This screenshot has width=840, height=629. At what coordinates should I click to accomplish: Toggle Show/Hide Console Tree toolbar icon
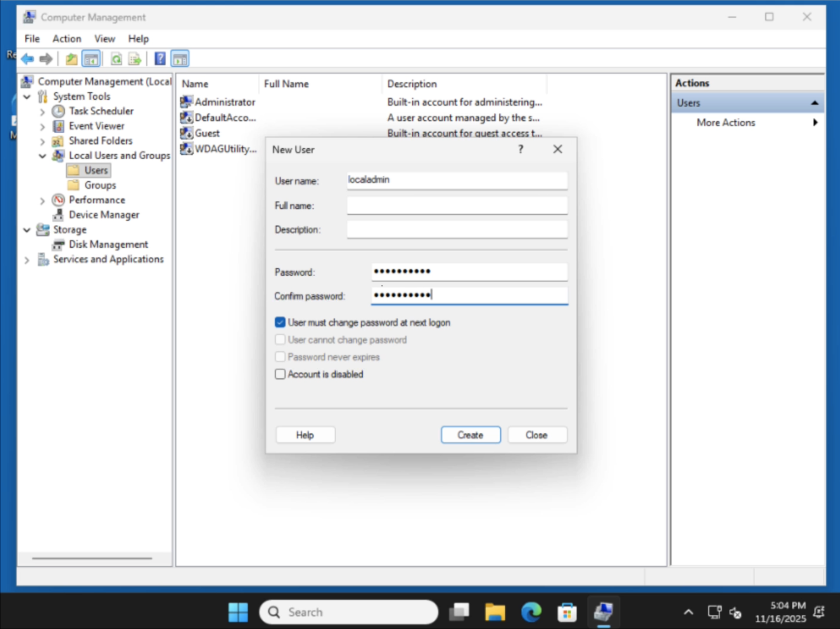91,59
